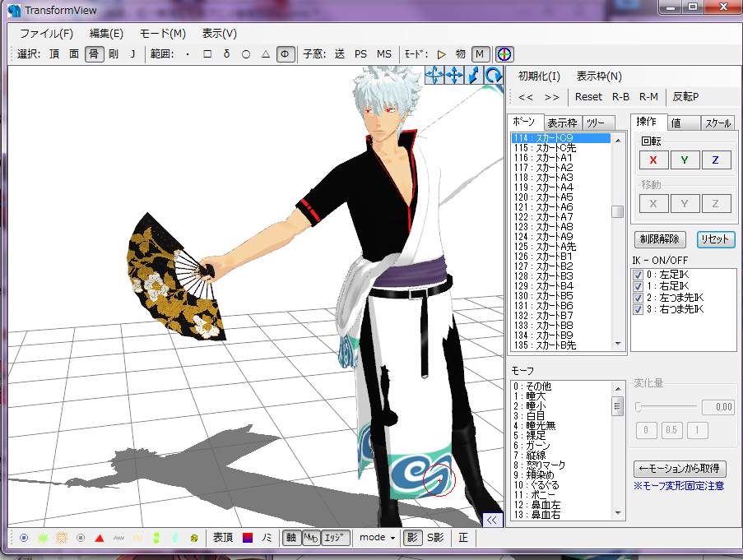
Task: Uncheck the 右足IK checkbox
Action: pos(639,286)
